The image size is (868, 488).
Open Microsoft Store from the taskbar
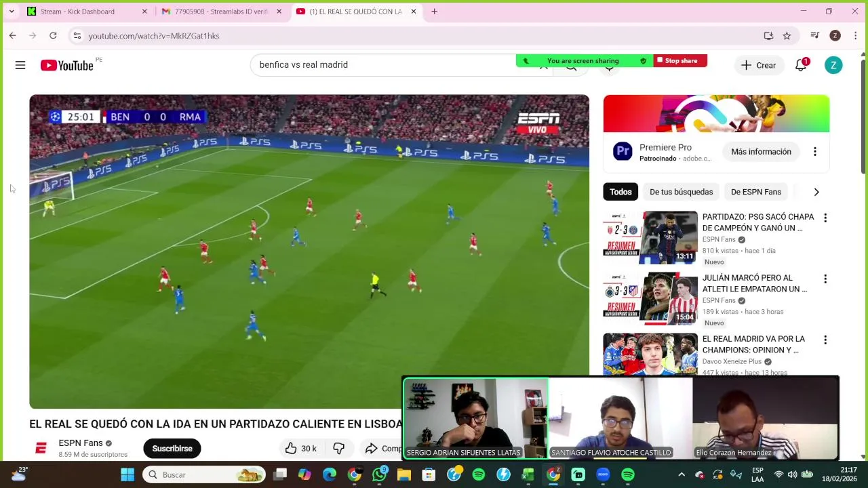tap(429, 475)
